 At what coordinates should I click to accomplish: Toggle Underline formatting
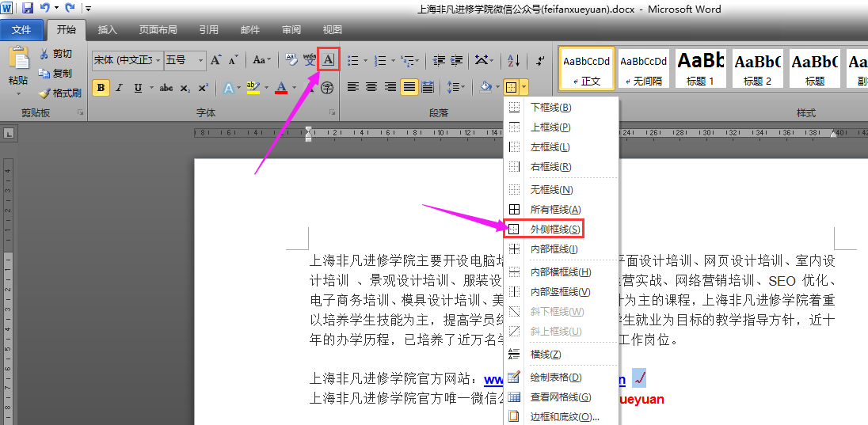(x=137, y=87)
